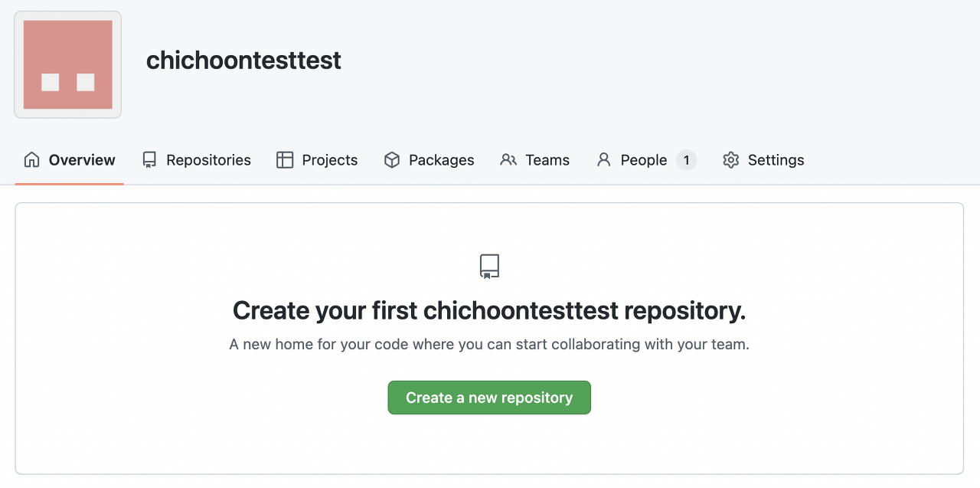Viewport: 980px width, 488px height.
Task: Click the Teams group icon
Action: click(x=508, y=160)
